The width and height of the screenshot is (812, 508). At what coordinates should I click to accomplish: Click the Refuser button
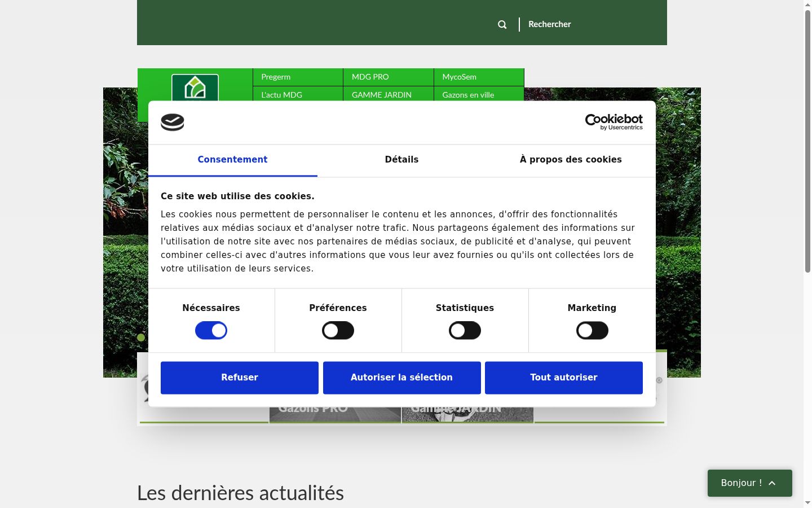tap(240, 378)
